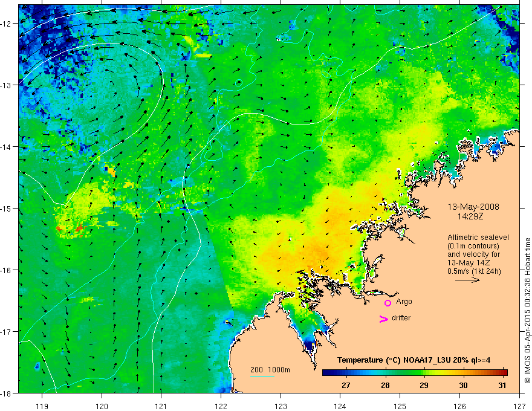
Task: Click the 'Temperature (°C) NOAA17_L3U 20% ql>=4' title
Action: click(x=414, y=360)
